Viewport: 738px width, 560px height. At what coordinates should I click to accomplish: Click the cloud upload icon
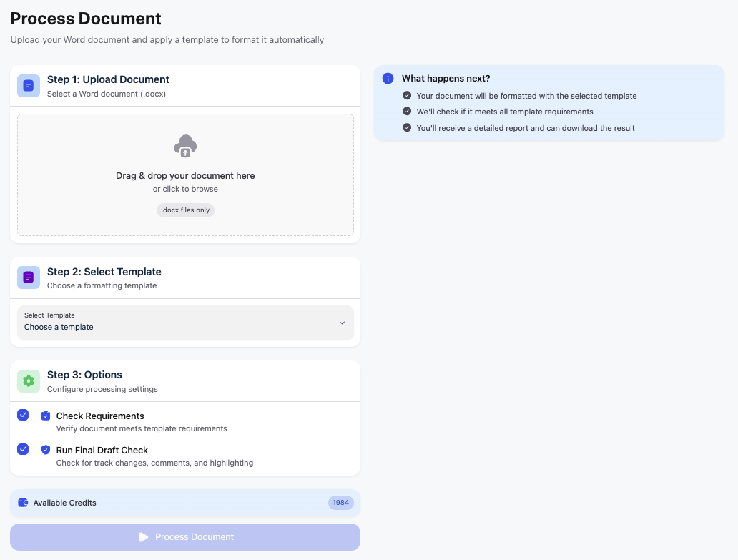coord(185,146)
